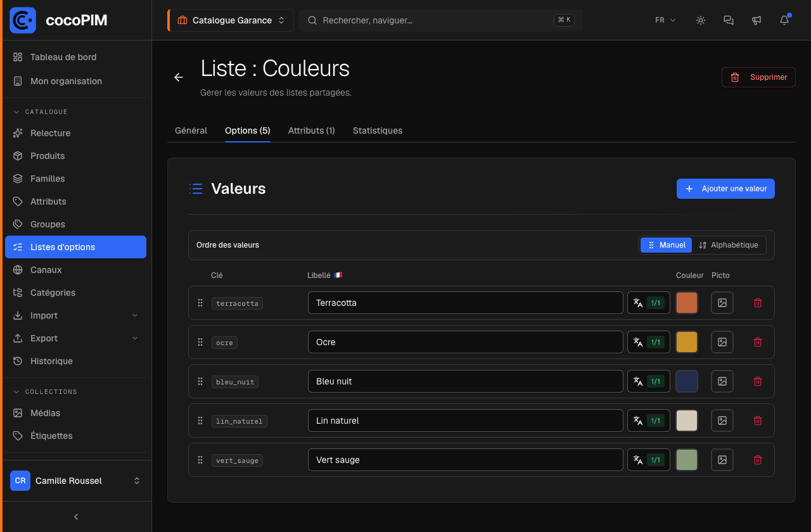Open announcements megaphone icon

point(757,20)
